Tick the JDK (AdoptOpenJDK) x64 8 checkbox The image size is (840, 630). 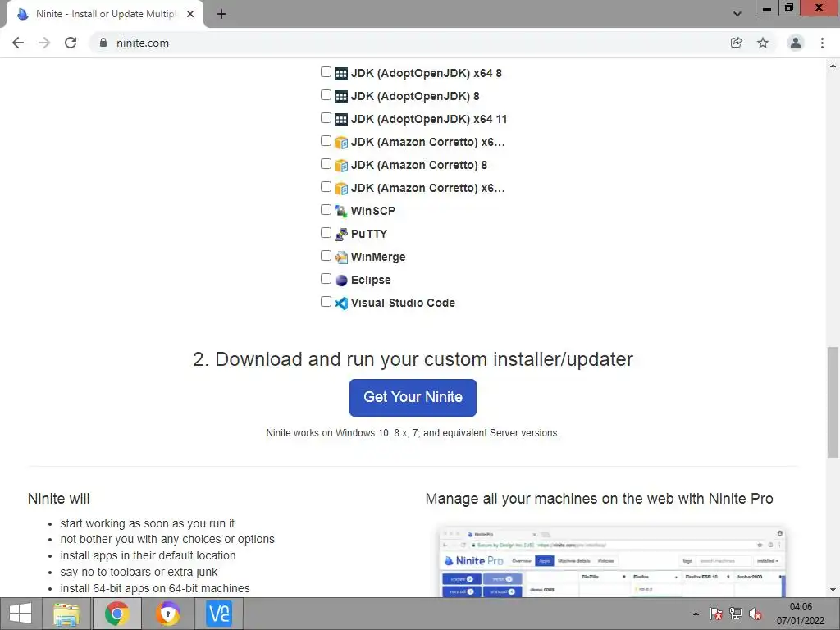(x=326, y=72)
